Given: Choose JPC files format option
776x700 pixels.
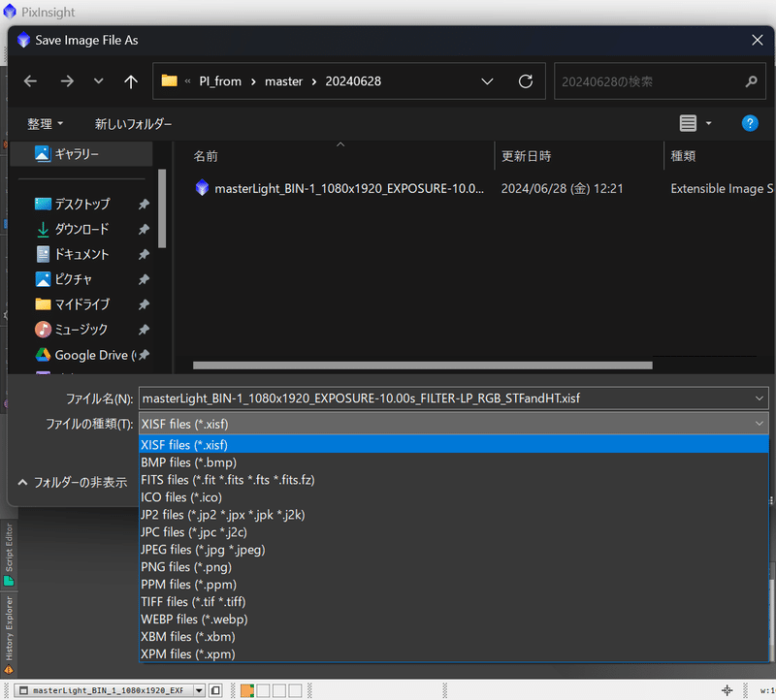Looking at the screenshot, I should 454,532.
